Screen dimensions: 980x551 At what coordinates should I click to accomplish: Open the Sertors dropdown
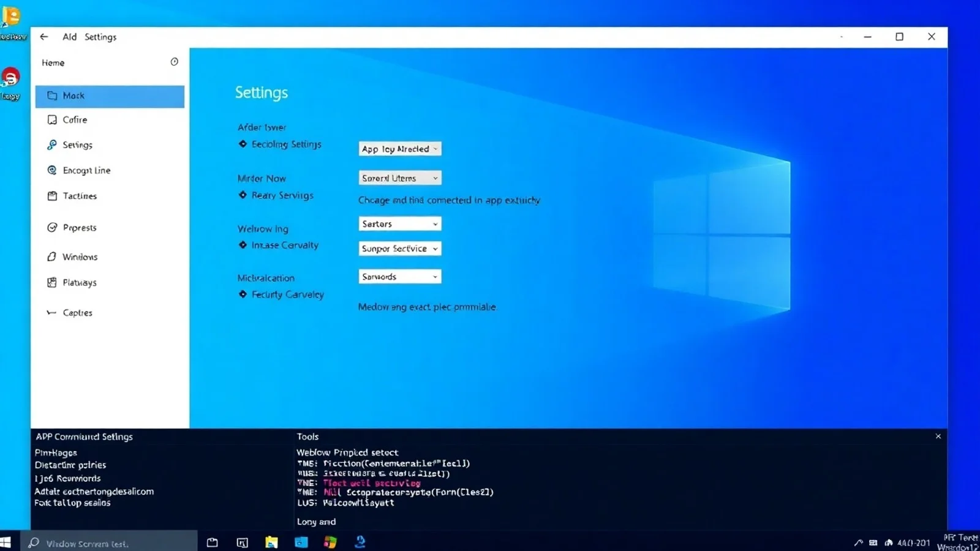[x=400, y=224]
